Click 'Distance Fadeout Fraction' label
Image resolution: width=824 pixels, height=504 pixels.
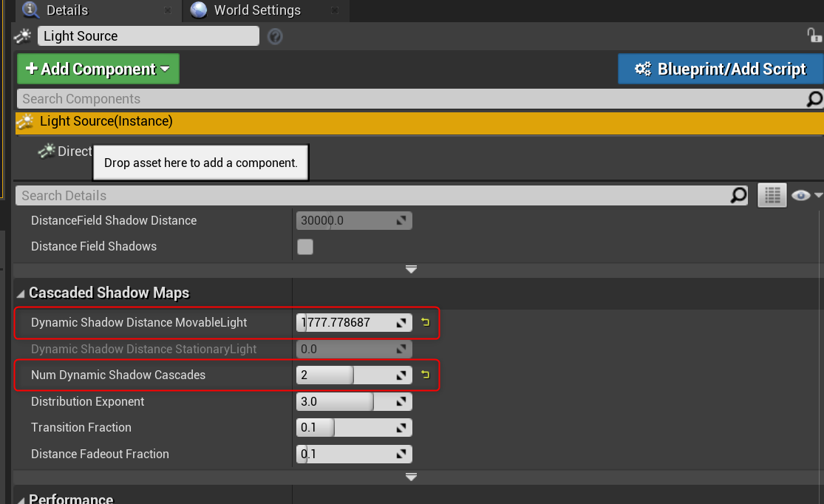[100, 454]
